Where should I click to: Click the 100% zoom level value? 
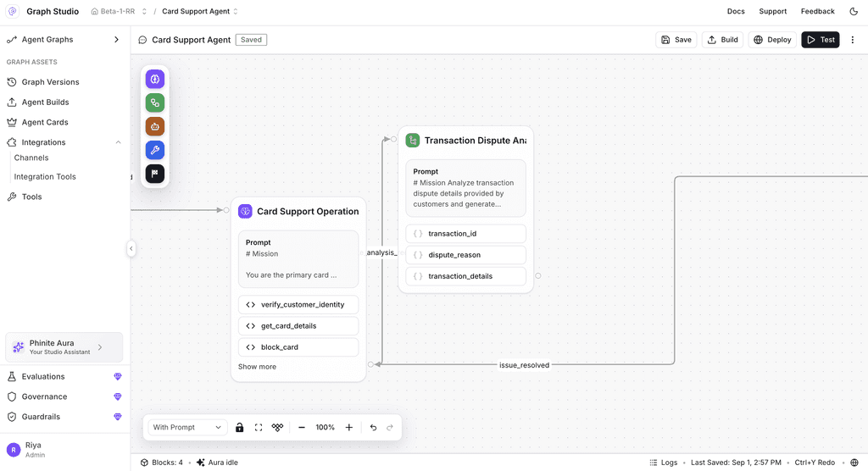325,427
